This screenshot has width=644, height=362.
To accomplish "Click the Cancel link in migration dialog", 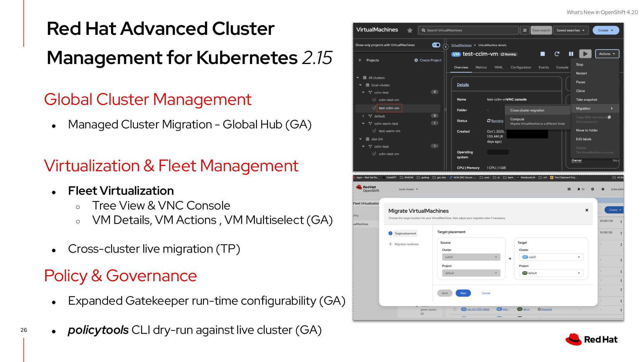I will click(x=486, y=293).
